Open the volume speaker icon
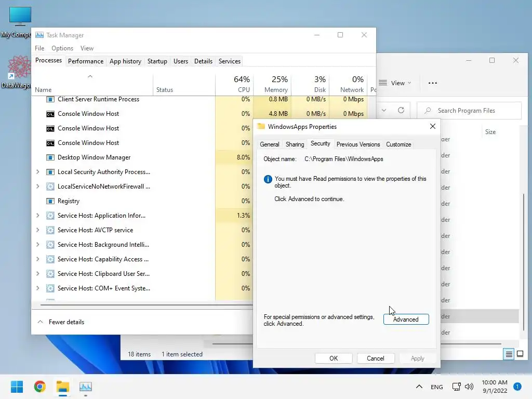Image resolution: width=532 pixels, height=399 pixels. (469, 387)
